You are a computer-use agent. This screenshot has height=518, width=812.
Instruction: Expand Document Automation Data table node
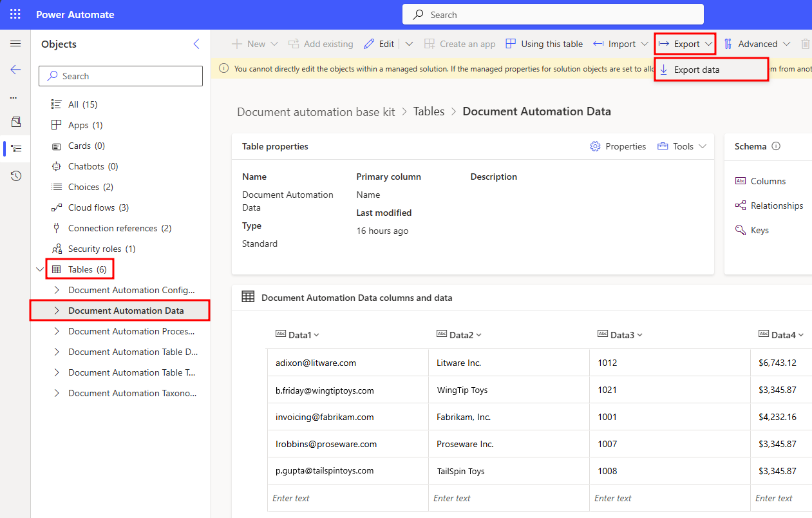[57, 311]
